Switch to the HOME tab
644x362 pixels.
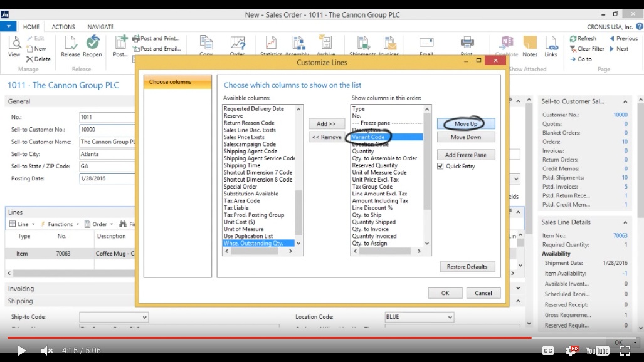click(x=31, y=27)
